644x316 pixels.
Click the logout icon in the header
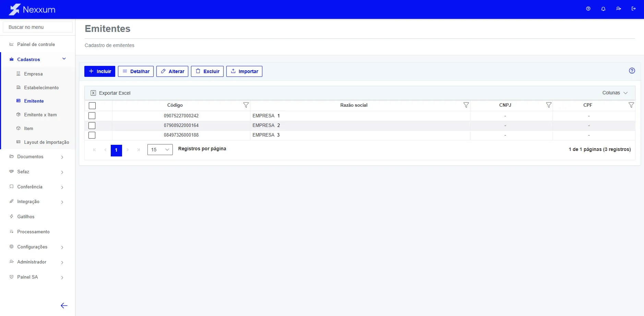tap(633, 9)
